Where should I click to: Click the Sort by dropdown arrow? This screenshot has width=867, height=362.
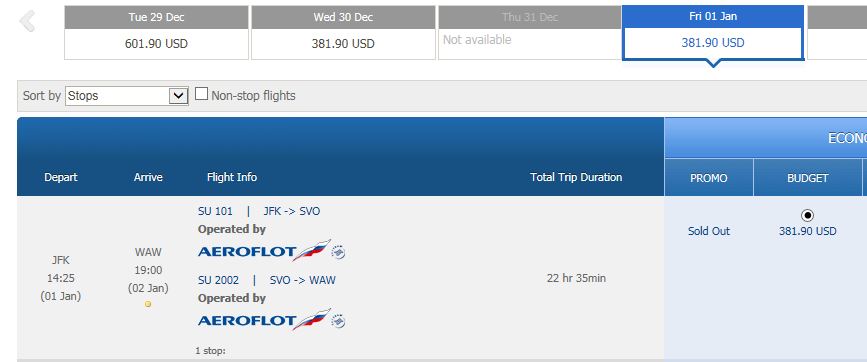(x=178, y=96)
